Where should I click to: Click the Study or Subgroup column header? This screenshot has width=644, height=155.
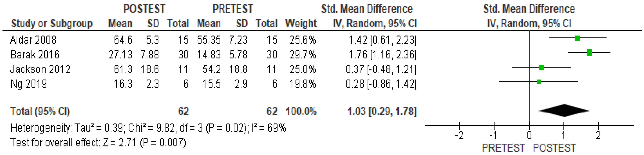[x=52, y=24]
